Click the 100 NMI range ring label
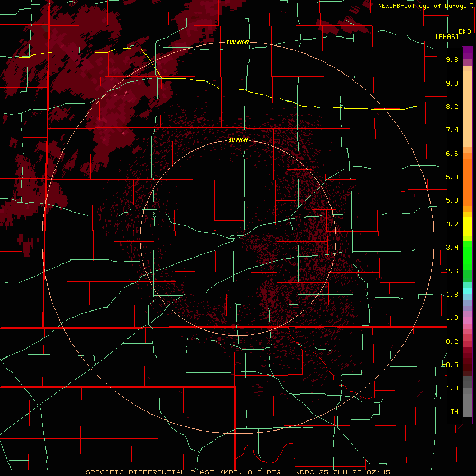Viewport: 476px width, 476px height. (237, 42)
